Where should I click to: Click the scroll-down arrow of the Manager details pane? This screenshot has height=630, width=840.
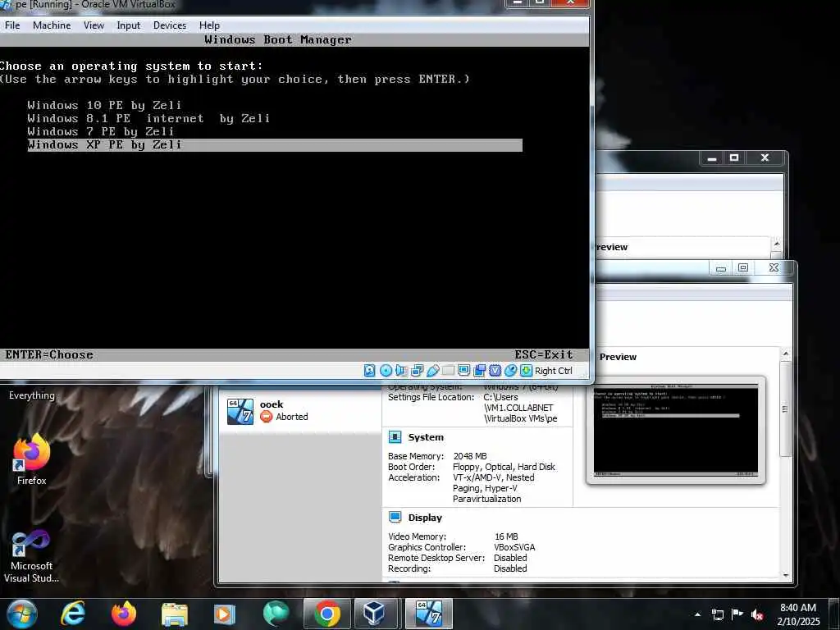[785, 575]
